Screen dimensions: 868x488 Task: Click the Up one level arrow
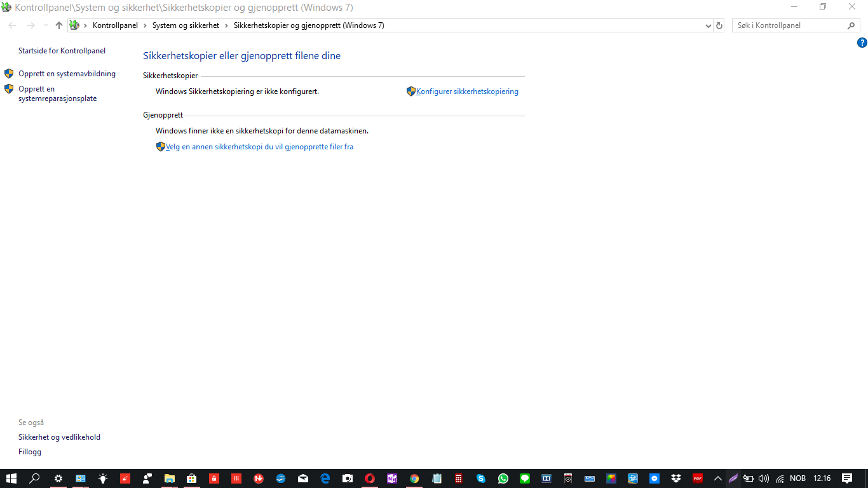59,25
